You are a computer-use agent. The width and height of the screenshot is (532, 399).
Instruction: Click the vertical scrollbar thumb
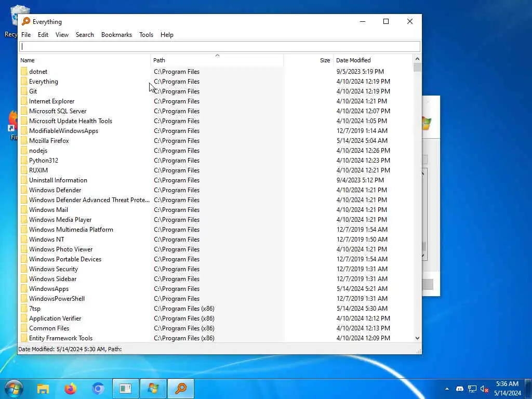[417, 68]
